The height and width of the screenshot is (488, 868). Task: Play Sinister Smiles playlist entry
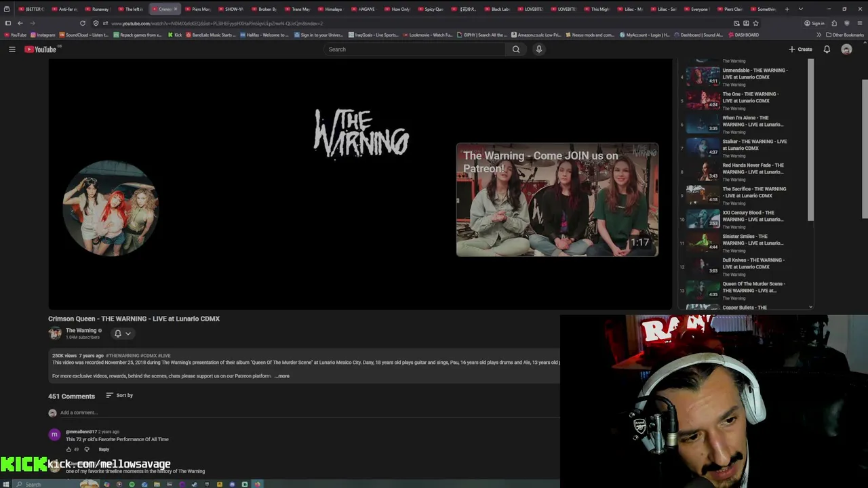point(743,242)
